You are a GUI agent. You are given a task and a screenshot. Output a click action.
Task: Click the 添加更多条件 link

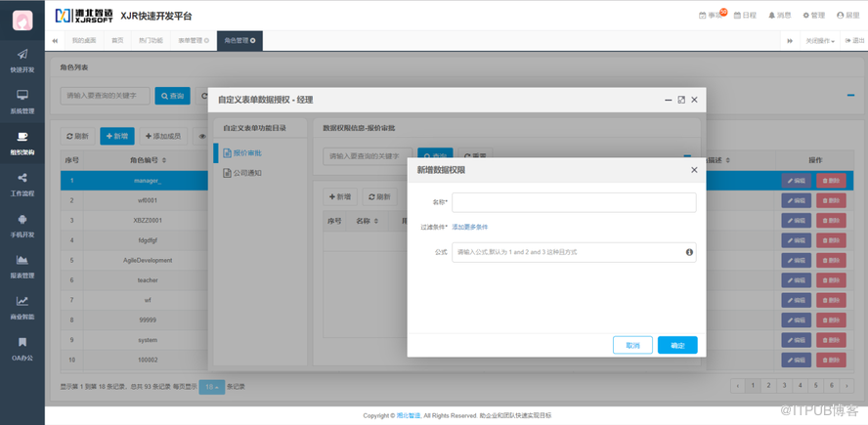pos(469,227)
